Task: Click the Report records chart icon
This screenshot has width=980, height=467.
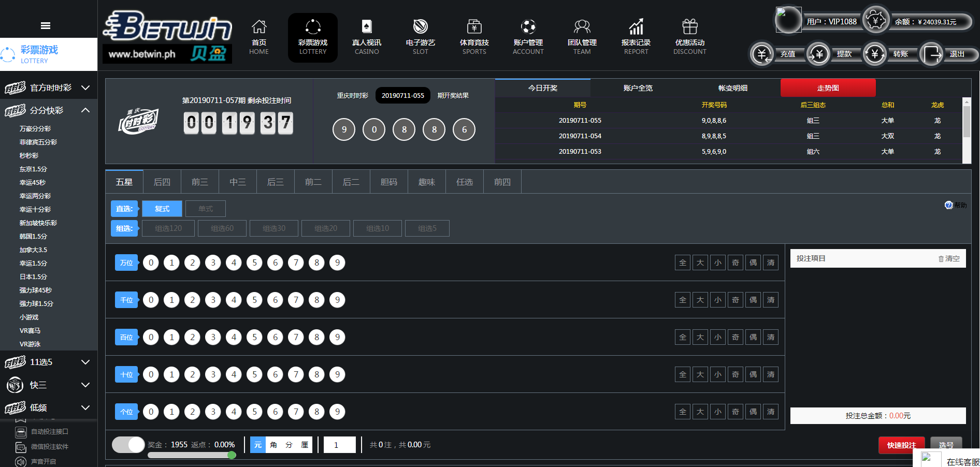Action: 636,27
